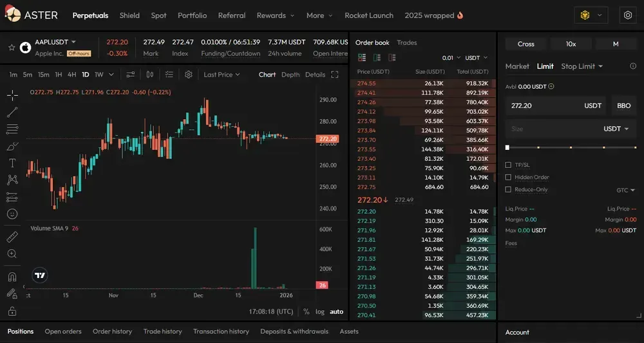This screenshot has height=343, width=644.
Task: Open the Portfolio nav item
Action: click(192, 15)
